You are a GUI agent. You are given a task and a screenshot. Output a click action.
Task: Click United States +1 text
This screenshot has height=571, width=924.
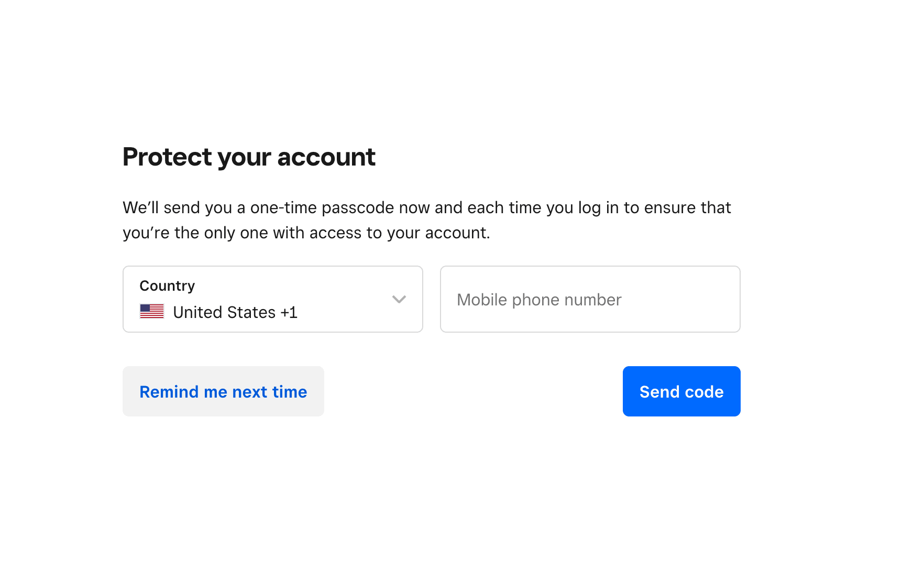(235, 312)
